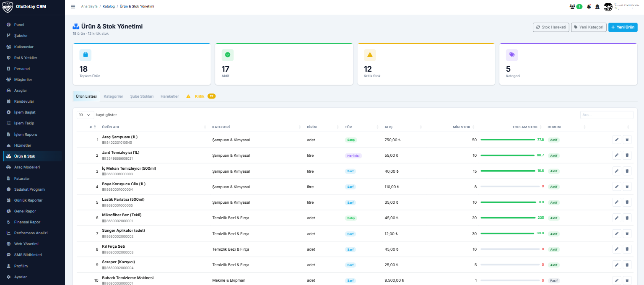Open the user profile avatar
Image resolution: width=644 pixels, height=285 pixels.
click(x=608, y=7)
